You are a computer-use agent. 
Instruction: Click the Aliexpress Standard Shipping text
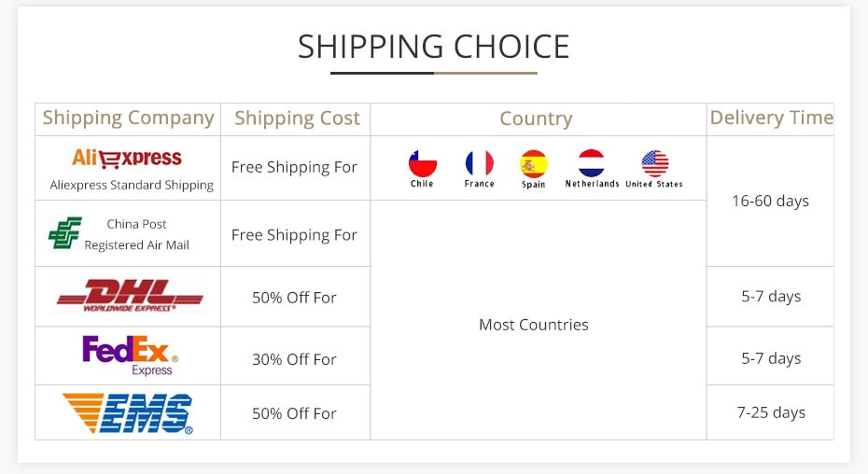[x=132, y=185]
